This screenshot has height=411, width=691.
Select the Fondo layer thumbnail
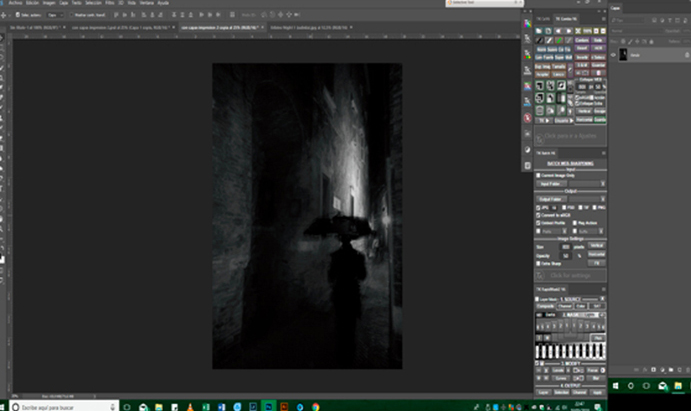(x=624, y=55)
